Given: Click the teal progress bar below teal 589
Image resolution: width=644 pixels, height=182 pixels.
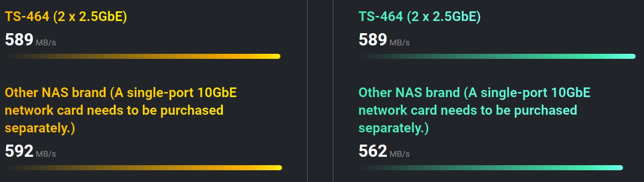Looking at the screenshot, I should (x=497, y=56).
